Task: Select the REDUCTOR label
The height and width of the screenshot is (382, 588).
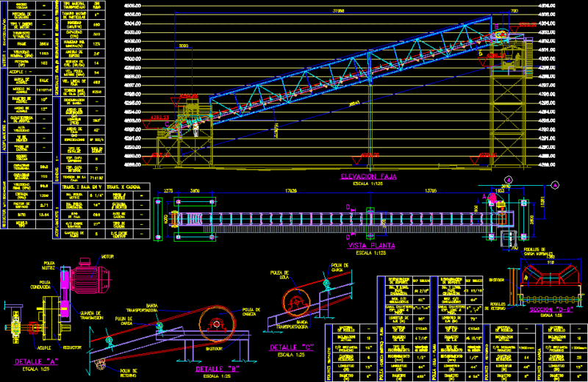Action: tap(72, 347)
